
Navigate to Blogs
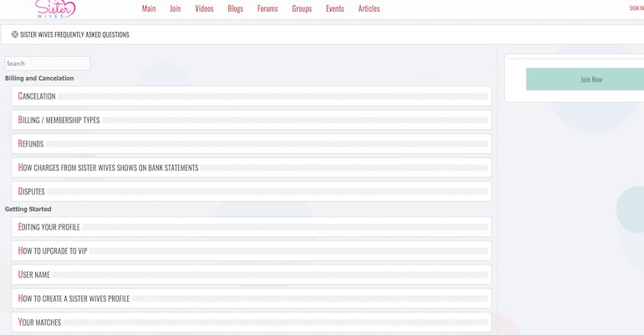tap(235, 9)
